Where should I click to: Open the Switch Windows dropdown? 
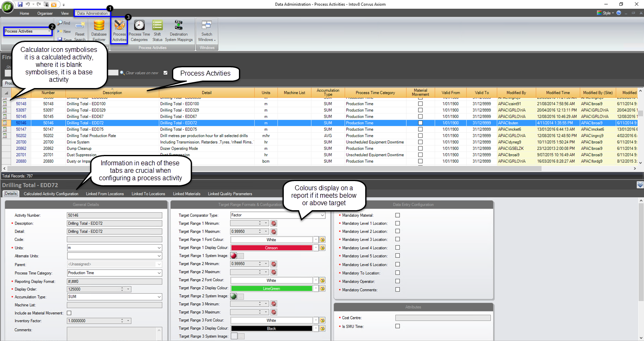[x=206, y=30]
